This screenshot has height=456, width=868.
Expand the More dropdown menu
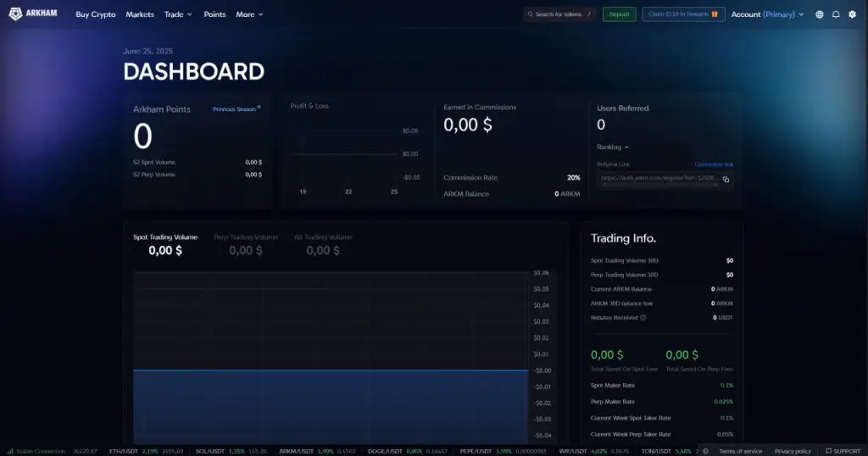point(249,14)
